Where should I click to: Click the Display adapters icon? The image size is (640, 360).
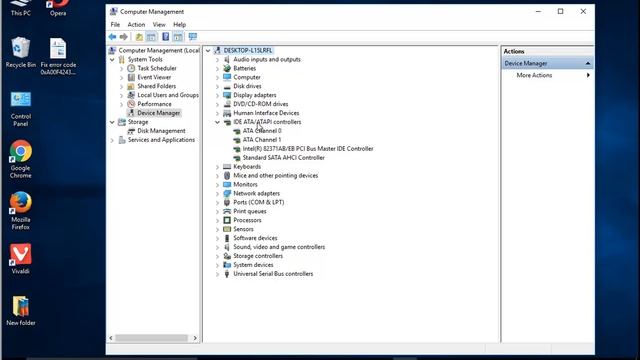pyautogui.click(x=227, y=95)
